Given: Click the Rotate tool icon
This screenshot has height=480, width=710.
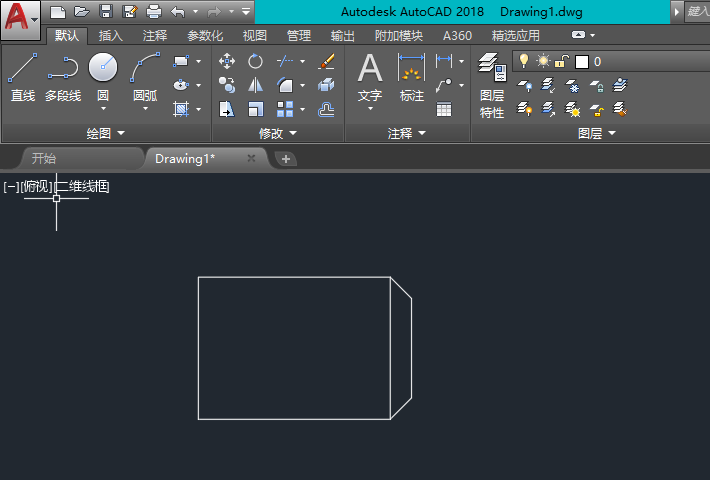Looking at the screenshot, I should [x=255, y=61].
